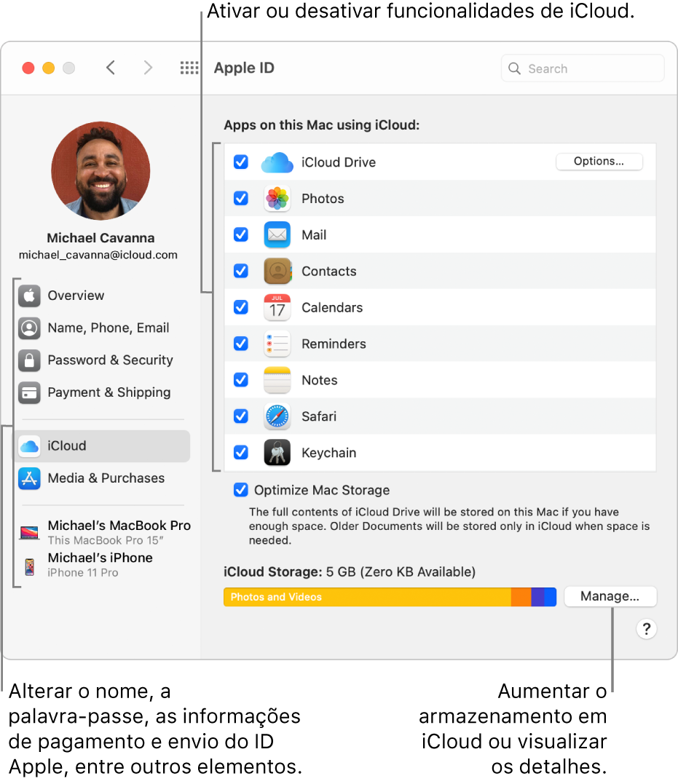Viewport: 678px width, 784px height.
Task: Click the person icon for Name, Phone, Email
Action: 30,328
